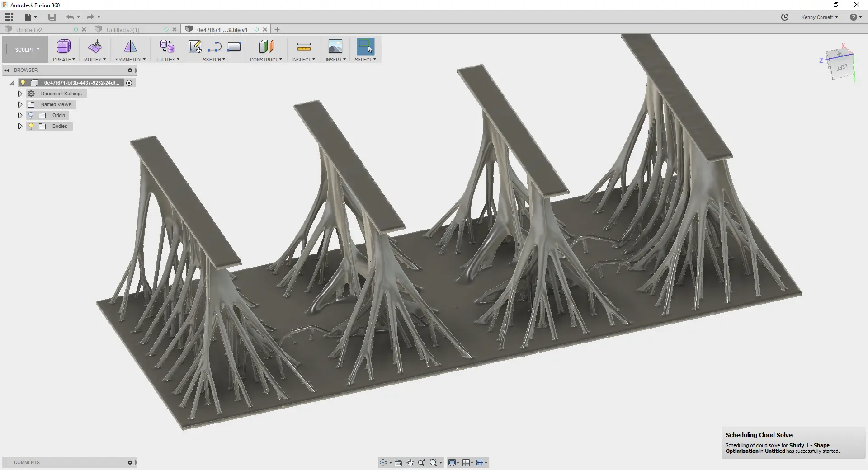Click the Construct plane icon
The height and width of the screenshot is (470, 868).
(x=266, y=47)
